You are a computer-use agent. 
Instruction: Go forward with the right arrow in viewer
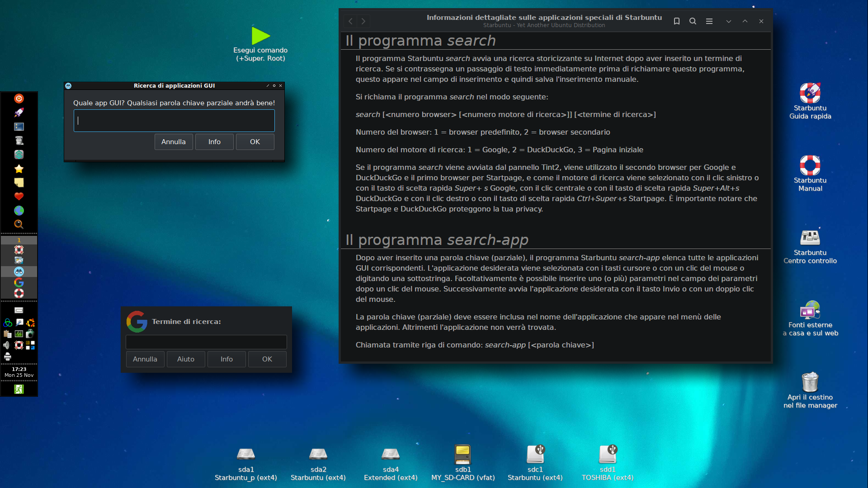point(363,21)
